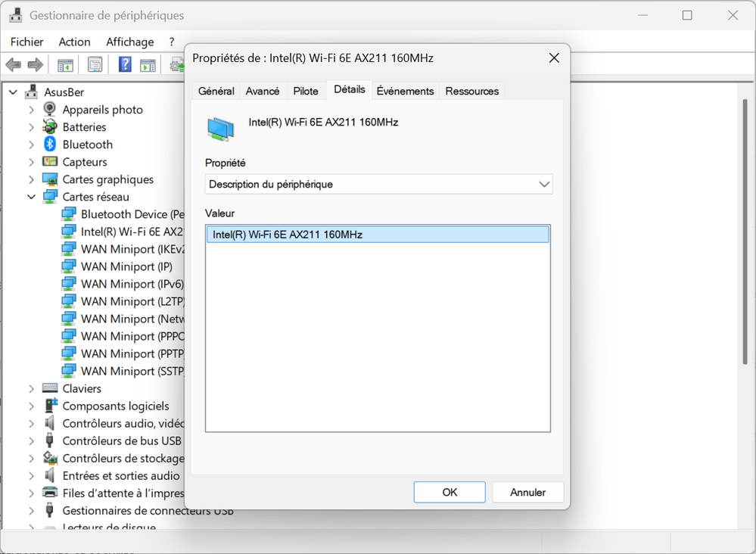Viewport: 756px width, 554px height.
Task: Switch to the Ressources tab
Action: [x=472, y=91]
